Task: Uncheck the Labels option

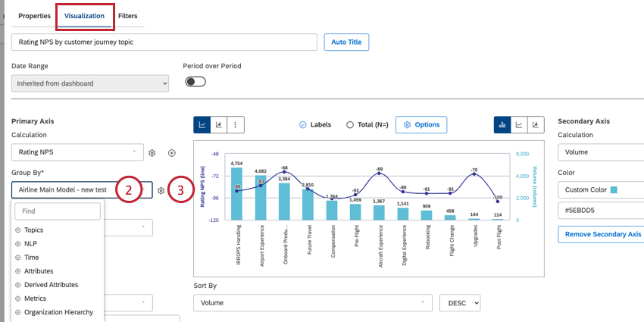Action: (303, 124)
